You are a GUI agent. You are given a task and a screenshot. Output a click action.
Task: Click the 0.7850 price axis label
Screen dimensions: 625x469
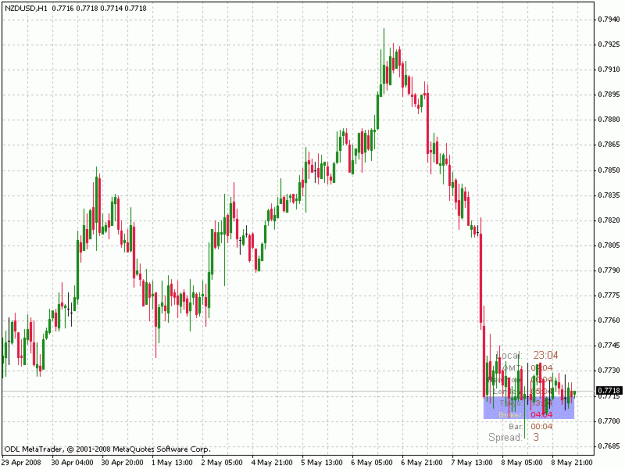tap(609, 170)
